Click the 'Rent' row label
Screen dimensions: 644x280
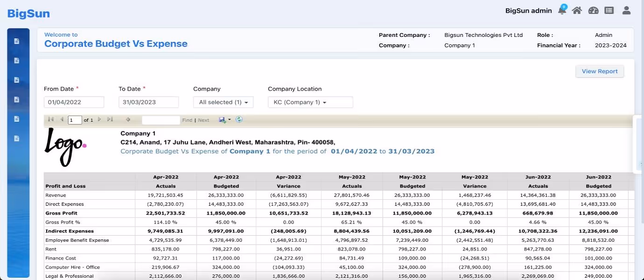coord(50,249)
